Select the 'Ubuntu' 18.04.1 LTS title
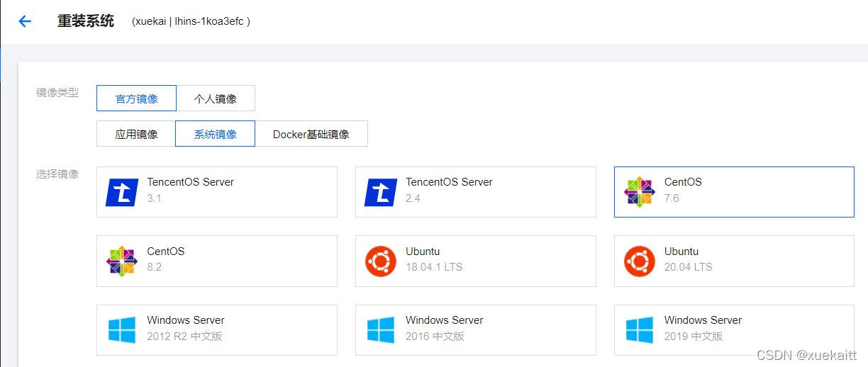 [x=423, y=252]
